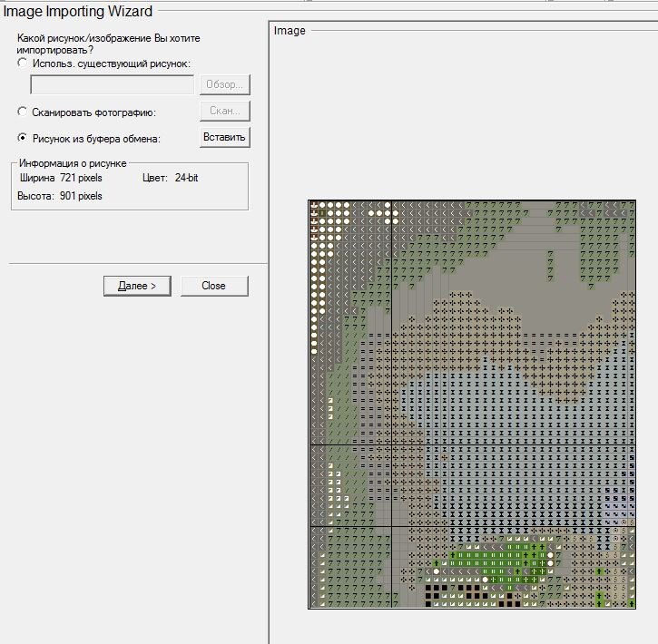
Task: Click the existing image file path field
Action: tap(113, 85)
